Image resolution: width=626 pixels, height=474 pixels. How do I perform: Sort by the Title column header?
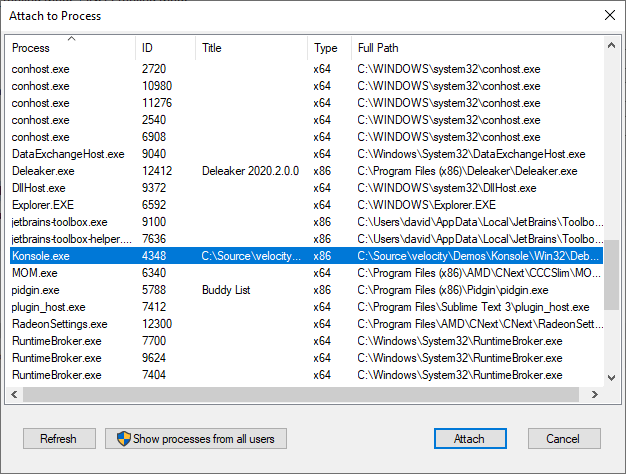pyautogui.click(x=252, y=48)
